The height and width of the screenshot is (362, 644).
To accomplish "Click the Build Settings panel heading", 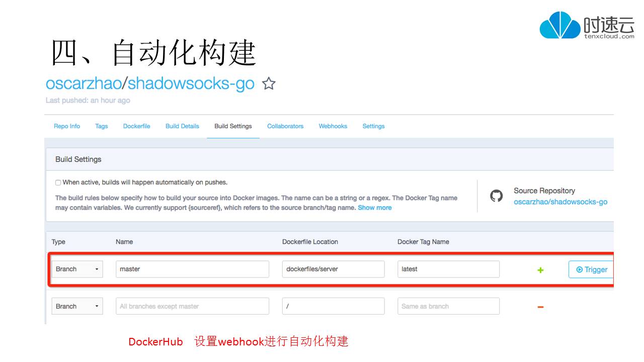I will pyautogui.click(x=78, y=159).
